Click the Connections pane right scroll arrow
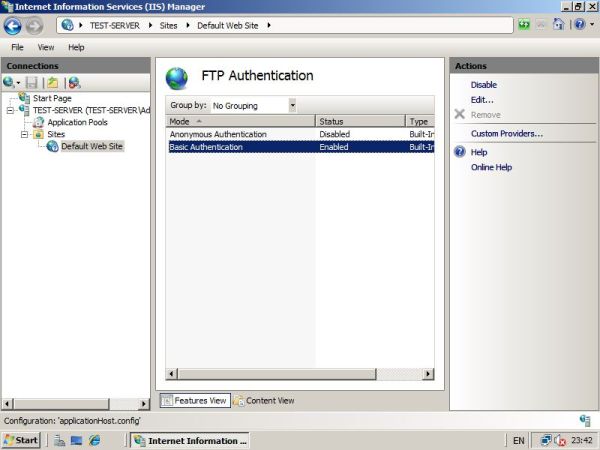 click(143, 404)
